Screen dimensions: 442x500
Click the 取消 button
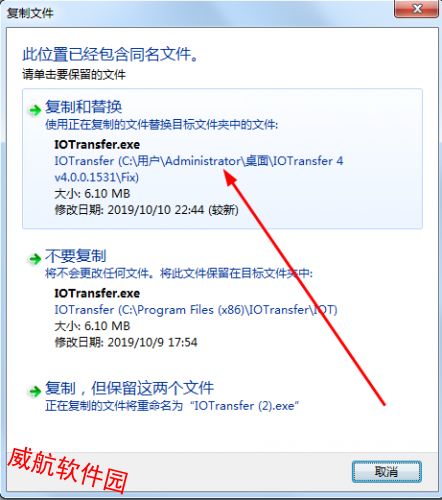[x=387, y=472]
